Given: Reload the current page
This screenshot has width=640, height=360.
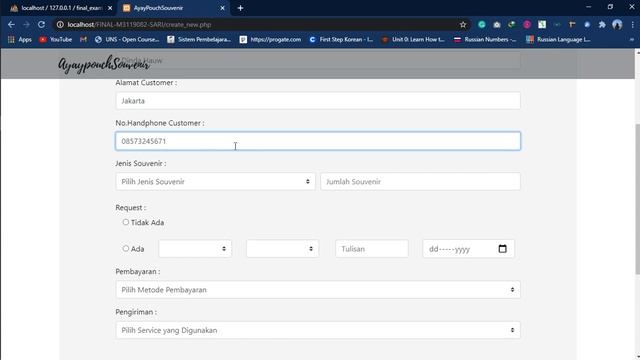Looking at the screenshot, I should [41, 24].
